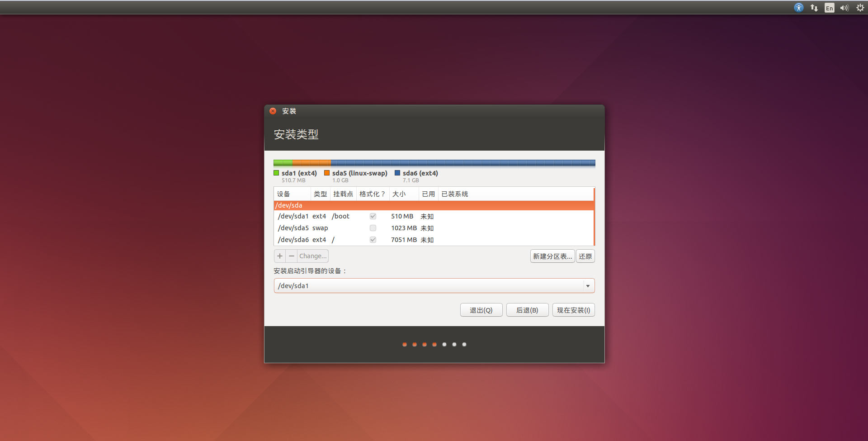Image resolution: width=868 pixels, height=441 pixels.
Task: Toggle format checkbox for /dev/sda6
Action: pyautogui.click(x=373, y=240)
